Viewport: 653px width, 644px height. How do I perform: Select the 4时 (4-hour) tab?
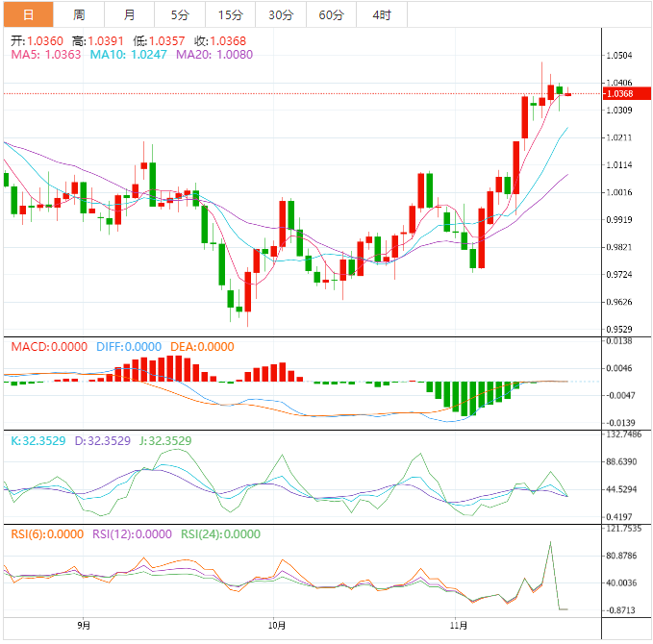381,14
